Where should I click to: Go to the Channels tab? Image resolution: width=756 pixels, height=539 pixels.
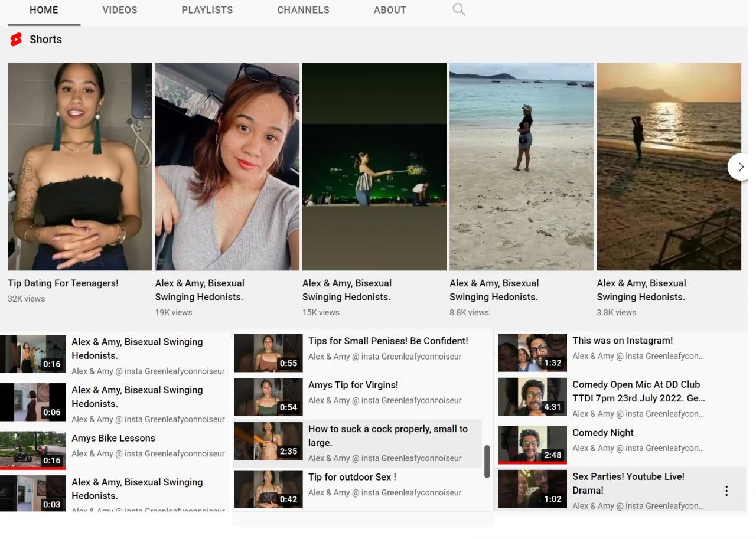303,10
